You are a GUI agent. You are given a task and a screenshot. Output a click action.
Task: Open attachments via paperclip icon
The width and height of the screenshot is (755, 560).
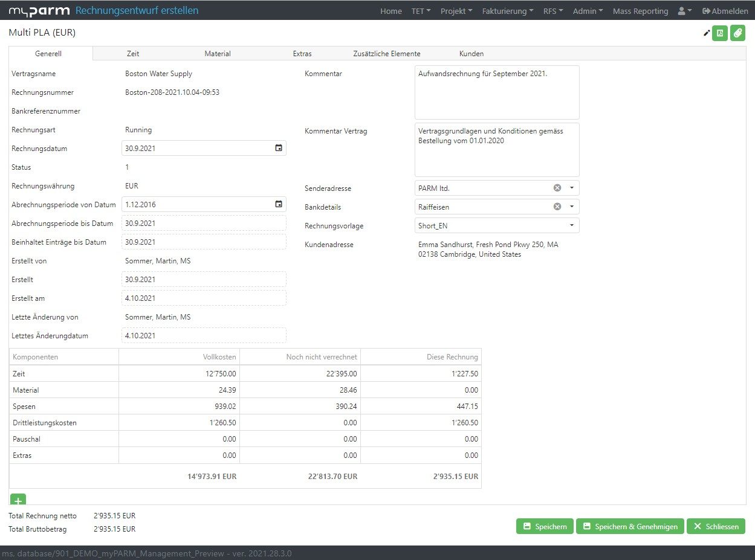click(x=737, y=33)
